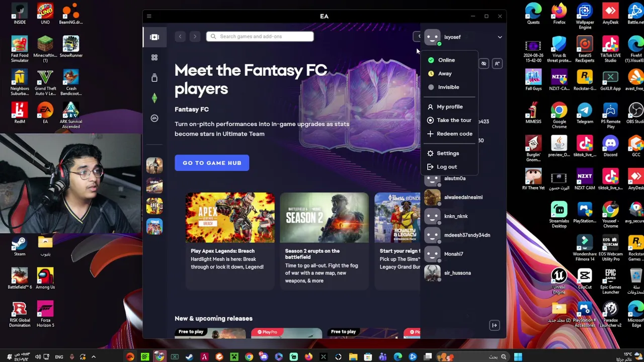Open Windows Start button on taskbar
This screenshot has width=644, height=362.
pyautogui.click(x=518, y=357)
